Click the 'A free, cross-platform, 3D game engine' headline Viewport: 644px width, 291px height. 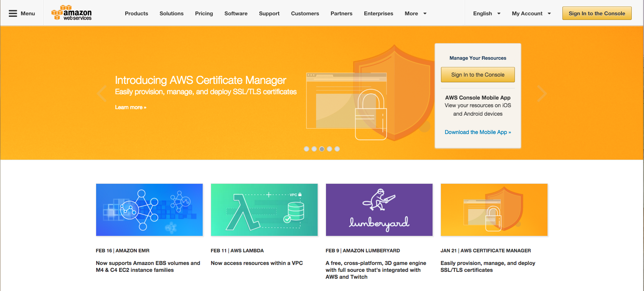[x=376, y=270]
